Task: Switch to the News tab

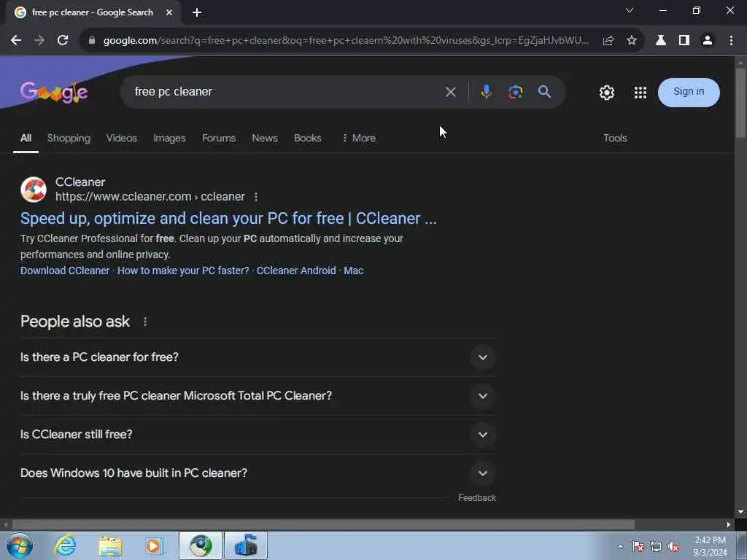Action: (265, 138)
